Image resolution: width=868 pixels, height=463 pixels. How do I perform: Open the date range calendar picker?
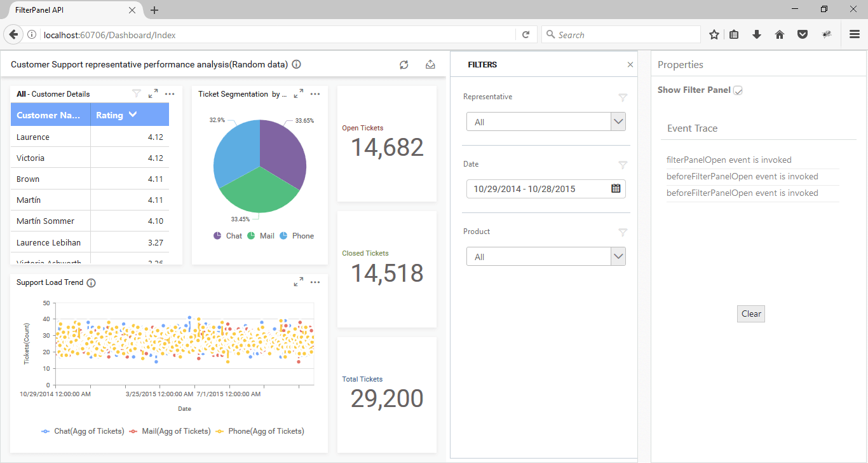click(616, 188)
